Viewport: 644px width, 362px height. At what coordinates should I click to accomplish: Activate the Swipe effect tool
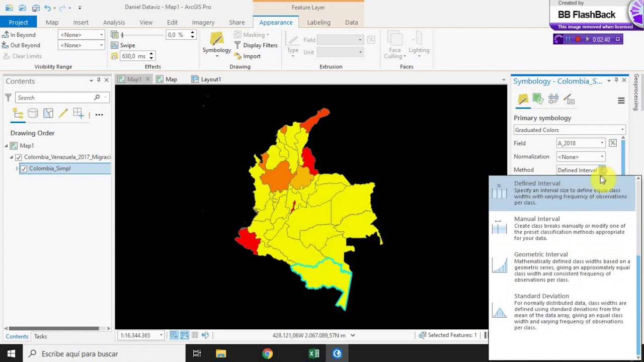click(x=123, y=45)
